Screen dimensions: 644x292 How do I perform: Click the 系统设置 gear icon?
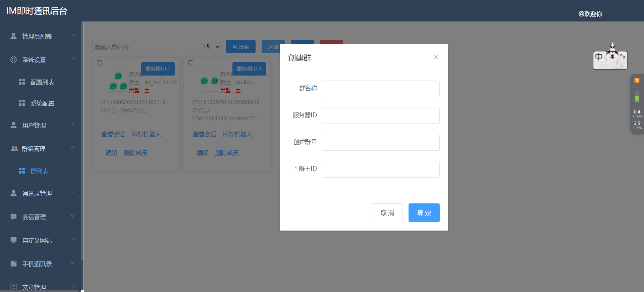[x=13, y=59]
